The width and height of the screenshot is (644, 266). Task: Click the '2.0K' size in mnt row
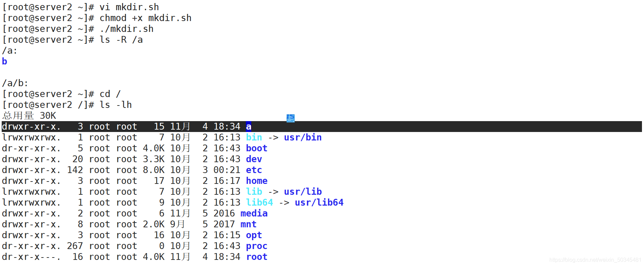[x=154, y=224]
